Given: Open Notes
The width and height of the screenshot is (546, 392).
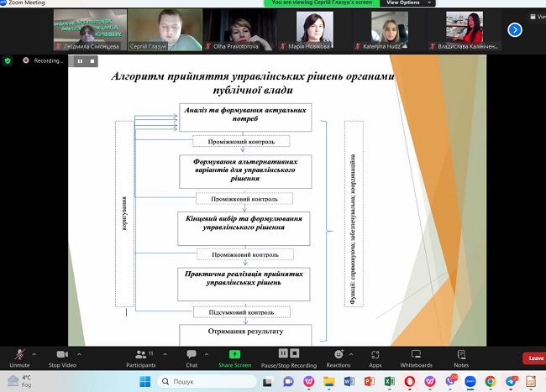Looking at the screenshot, I should click(461, 358).
